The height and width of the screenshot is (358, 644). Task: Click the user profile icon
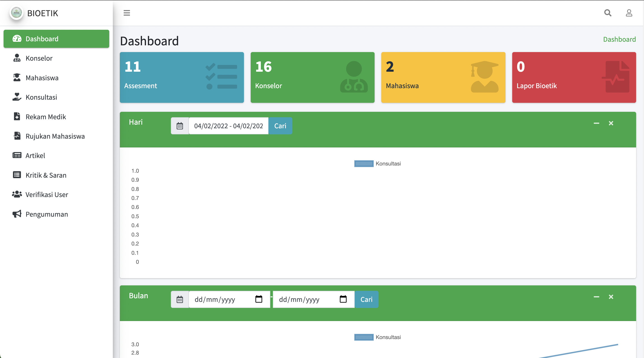(x=629, y=13)
